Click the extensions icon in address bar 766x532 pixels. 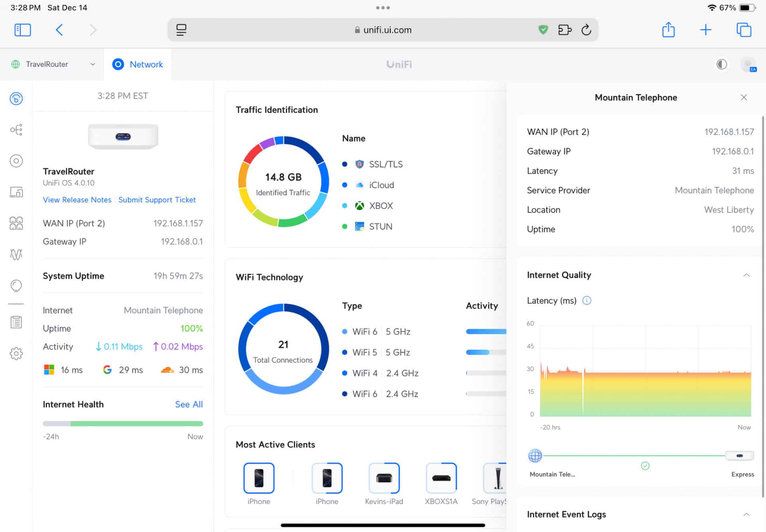point(565,30)
